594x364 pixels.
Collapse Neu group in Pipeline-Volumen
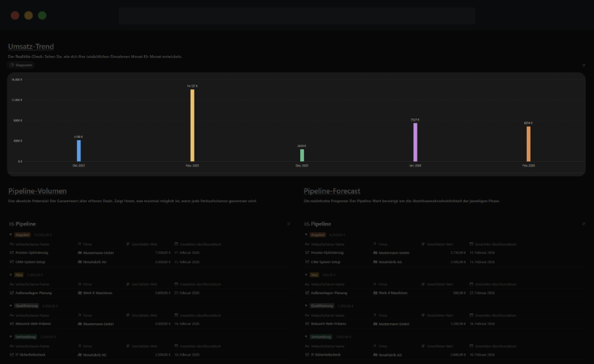11,274
